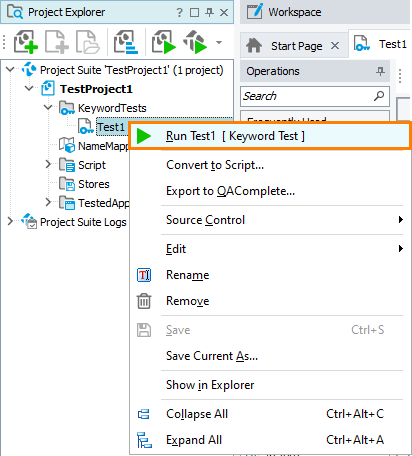Expand the TestedApps tree node
412x456 pixels.
tap(48, 202)
